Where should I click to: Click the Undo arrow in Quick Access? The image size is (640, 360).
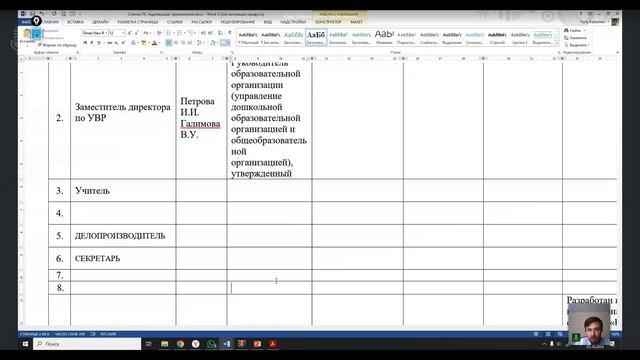(42, 14)
